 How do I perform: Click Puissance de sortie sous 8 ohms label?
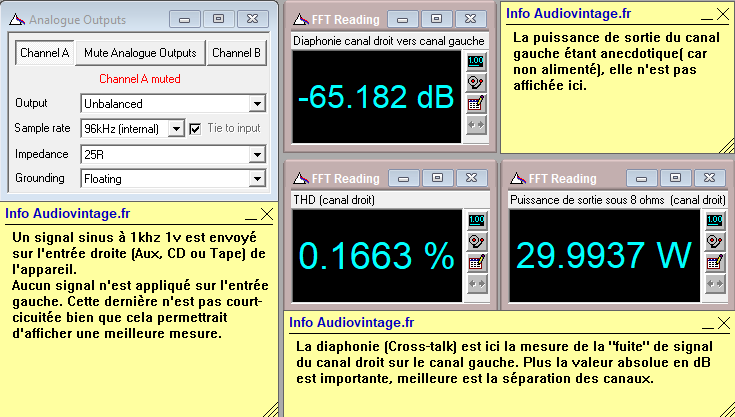618,200
